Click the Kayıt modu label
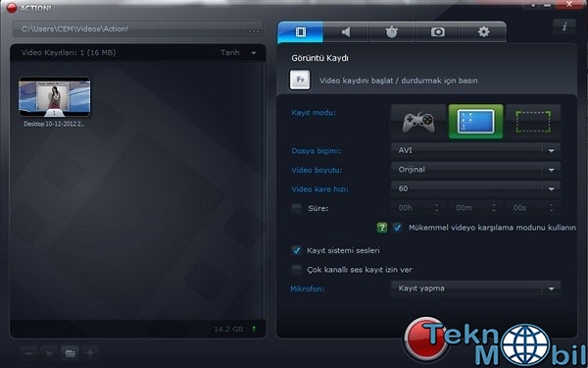 tap(314, 113)
